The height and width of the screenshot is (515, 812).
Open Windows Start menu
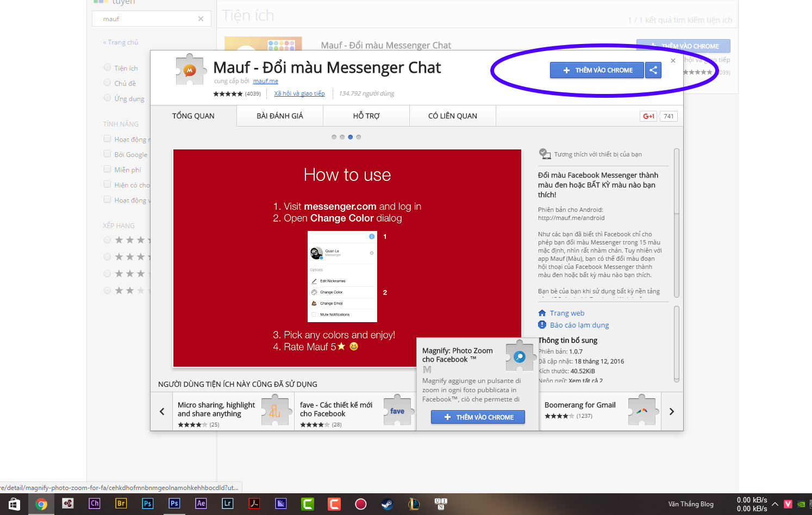pos(14,504)
